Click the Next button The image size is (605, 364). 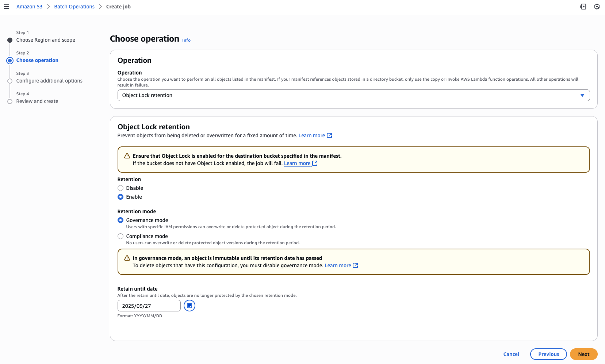pos(583,354)
